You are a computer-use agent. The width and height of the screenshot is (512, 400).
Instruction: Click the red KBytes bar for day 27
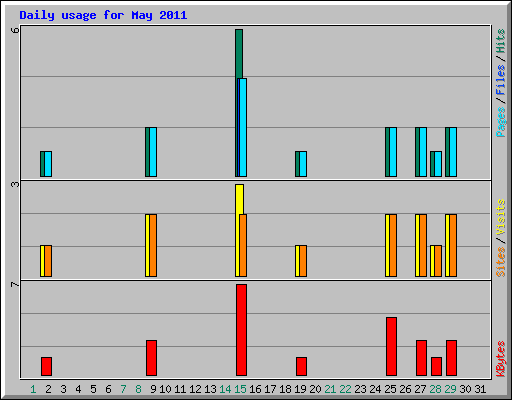(421, 358)
